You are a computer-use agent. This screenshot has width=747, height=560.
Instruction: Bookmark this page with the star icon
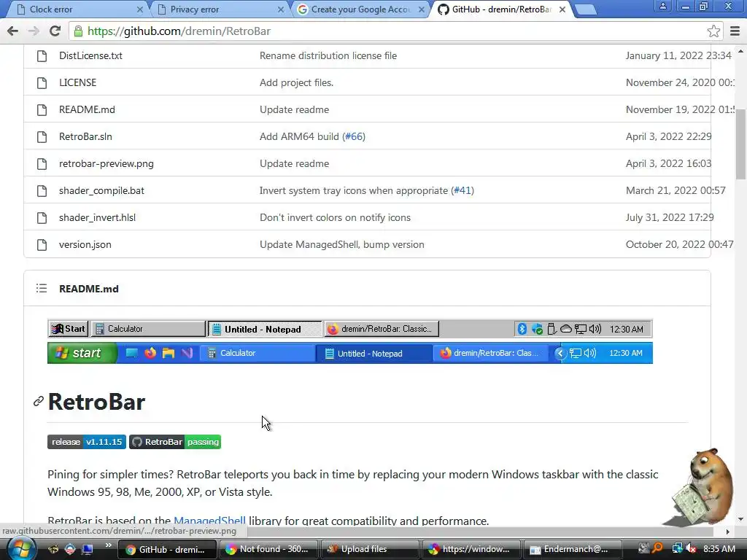click(x=713, y=31)
